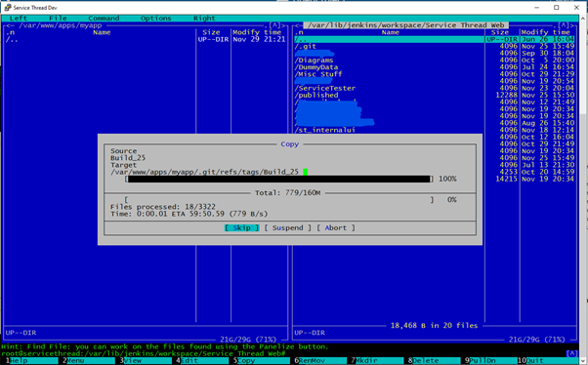The image size is (588, 365).
Task: Sort right panel by Name column header
Action: point(391,32)
